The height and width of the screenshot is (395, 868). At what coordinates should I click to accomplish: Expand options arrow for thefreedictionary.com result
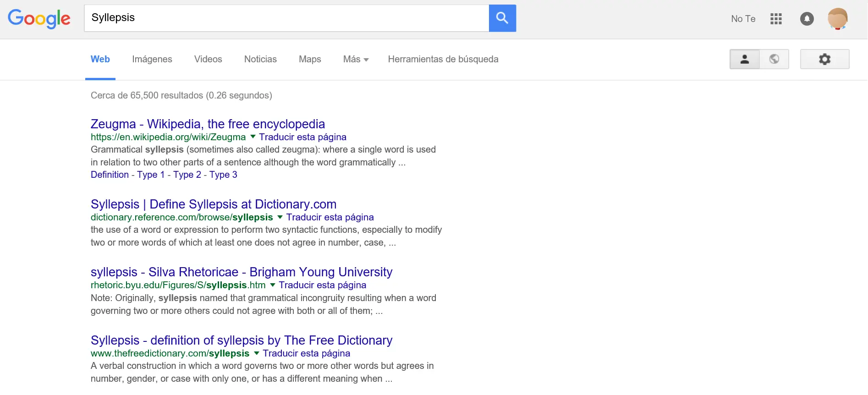[x=257, y=353]
